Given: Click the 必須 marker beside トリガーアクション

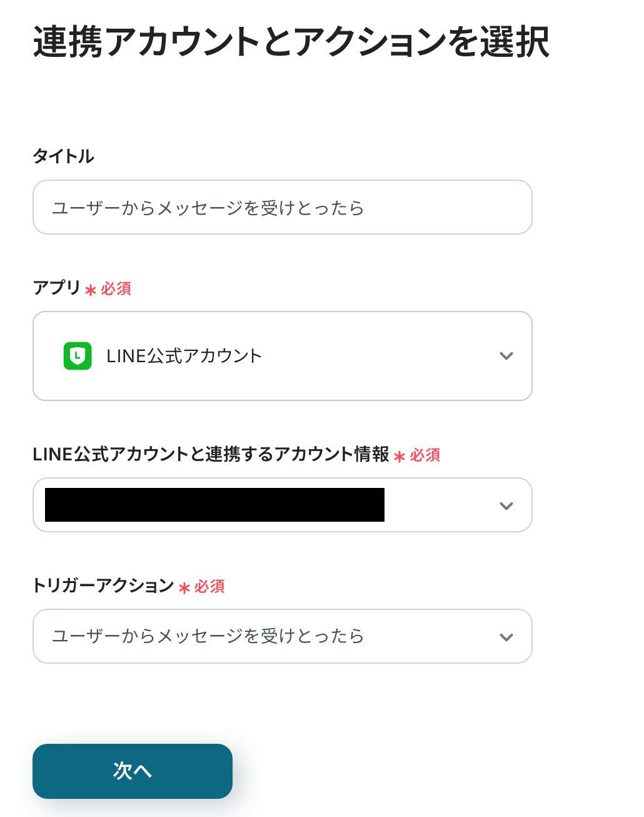Looking at the screenshot, I should click(209, 587).
